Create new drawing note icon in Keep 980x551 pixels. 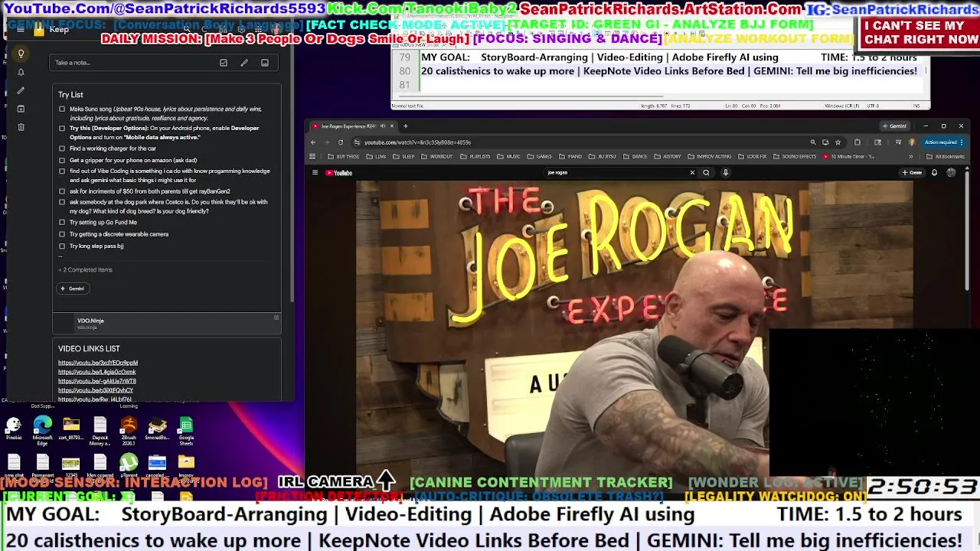pos(244,63)
